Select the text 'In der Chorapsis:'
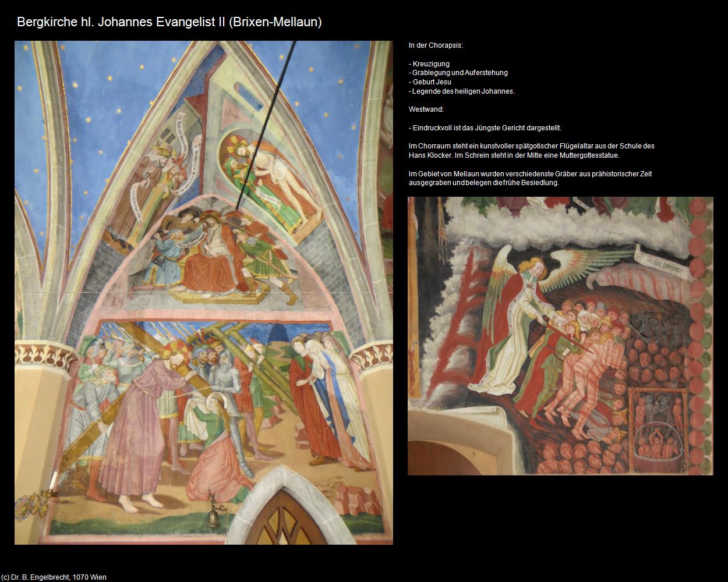The width and height of the screenshot is (728, 582). click(436, 45)
